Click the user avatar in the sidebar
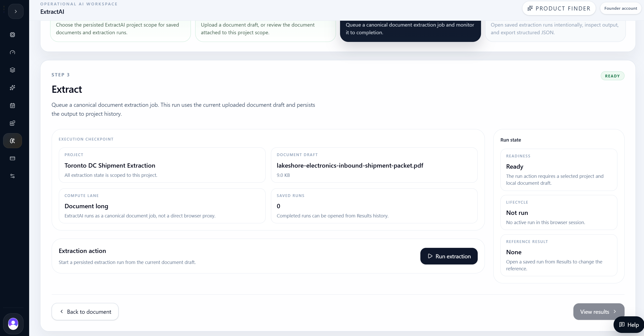The height and width of the screenshot is (336, 644). click(13, 324)
